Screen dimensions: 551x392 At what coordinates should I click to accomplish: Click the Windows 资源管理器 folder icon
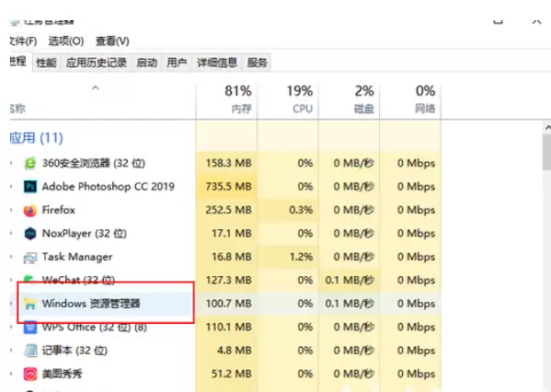click(x=30, y=304)
